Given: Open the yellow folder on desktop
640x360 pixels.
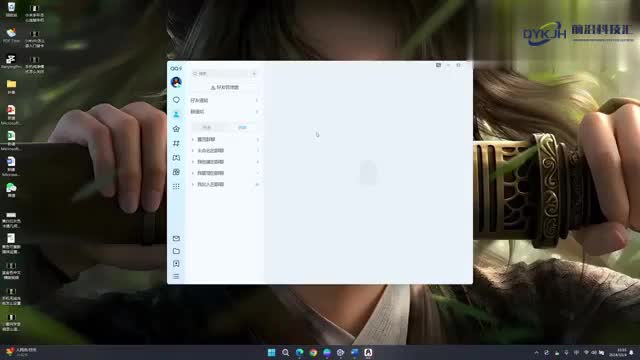Looking at the screenshot, I should pos(11,87).
